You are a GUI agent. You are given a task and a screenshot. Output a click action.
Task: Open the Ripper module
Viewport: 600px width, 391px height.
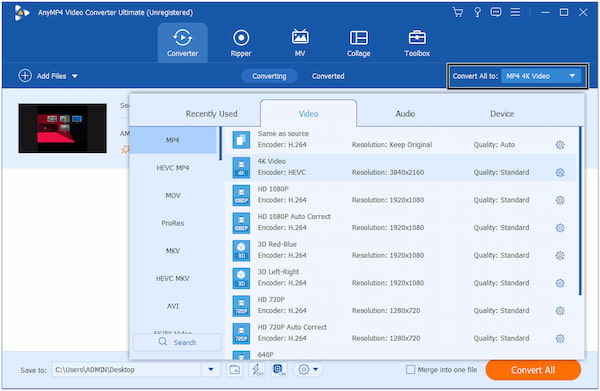[241, 43]
